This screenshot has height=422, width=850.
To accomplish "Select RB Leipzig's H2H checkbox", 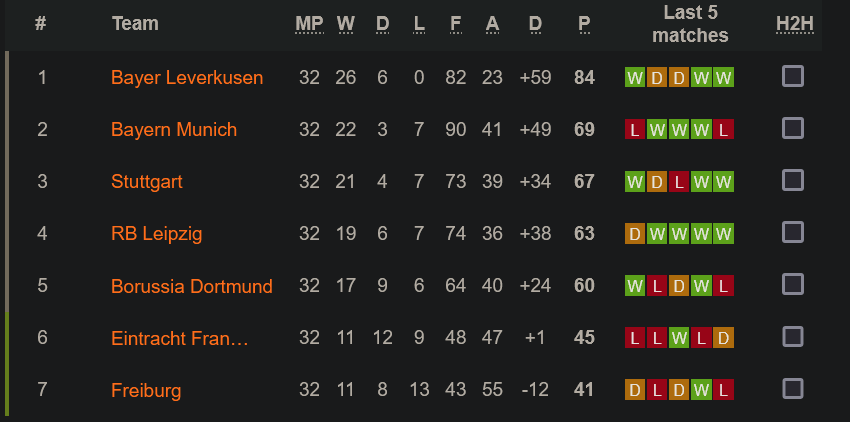I will pos(793,233).
